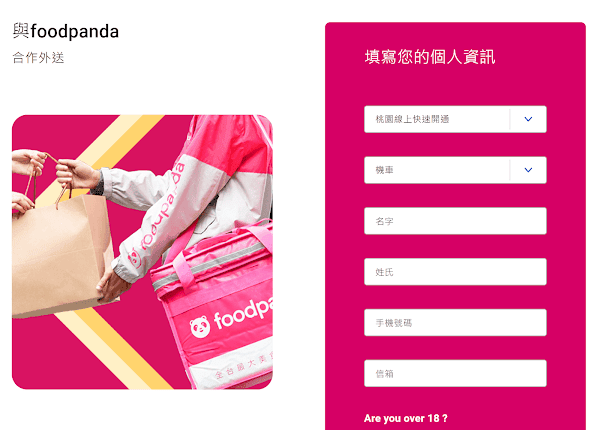Click the foodpa text printed on the delivery bag
Viewport: 600px width, 430px height.
[243, 313]
